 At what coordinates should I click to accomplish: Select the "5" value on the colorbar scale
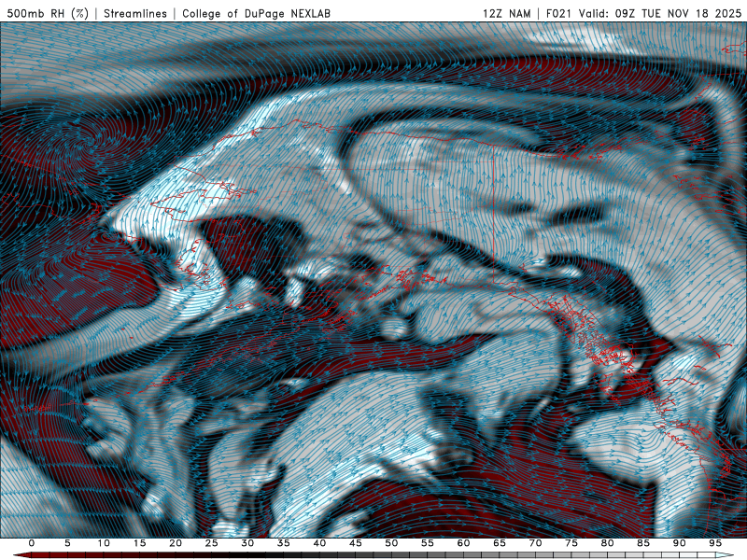67,543
